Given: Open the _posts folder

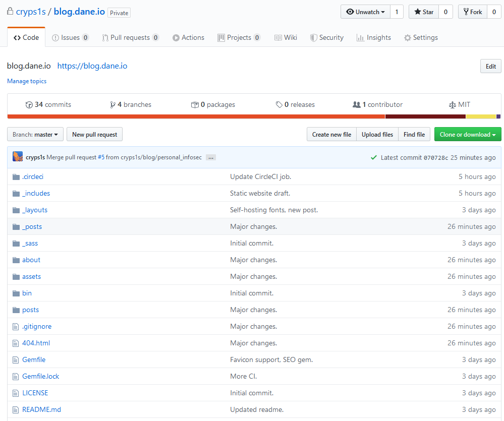Looking at the screenshot, I should coord(32,227).
